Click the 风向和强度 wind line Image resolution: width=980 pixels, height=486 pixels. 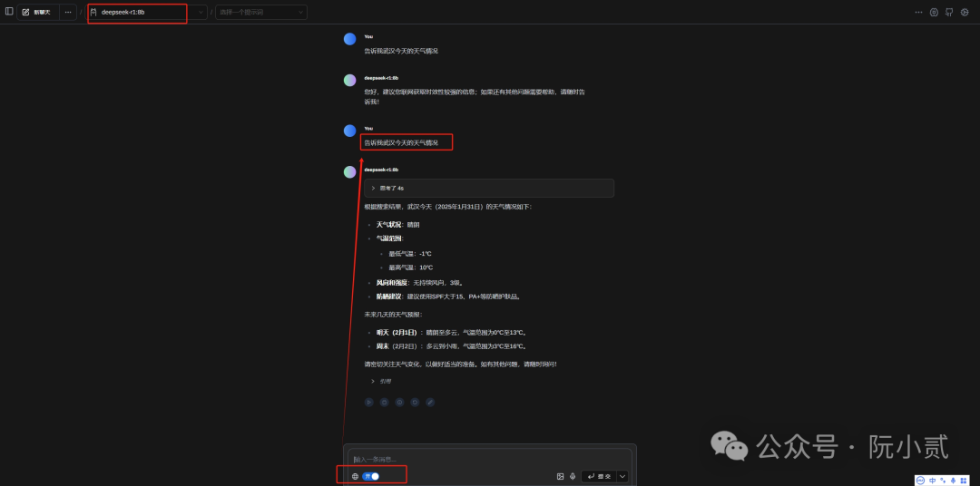[419, 282]
